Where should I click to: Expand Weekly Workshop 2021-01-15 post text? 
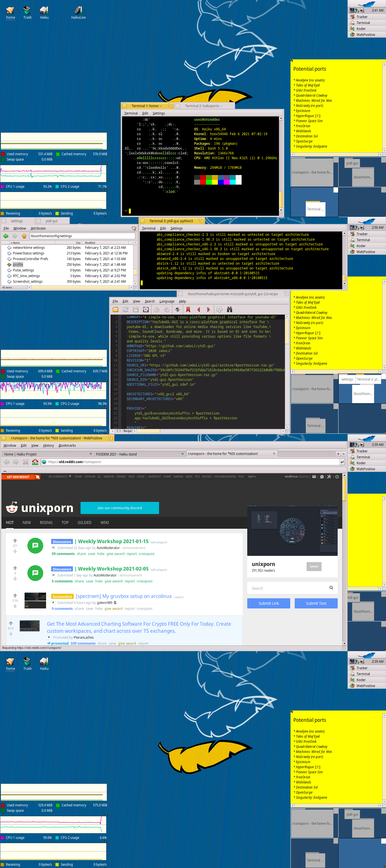coord(53,548)
